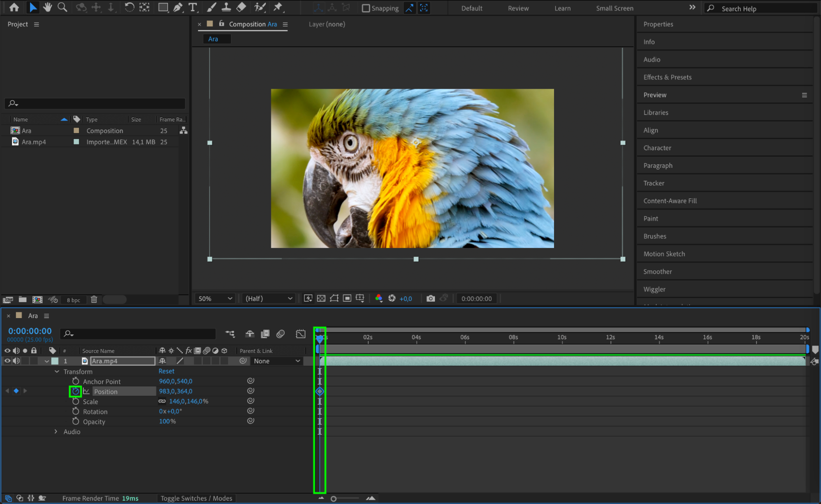This screenshot has width=821, height=504.
Task: Select the Hand tool
Action: [48, 7]
